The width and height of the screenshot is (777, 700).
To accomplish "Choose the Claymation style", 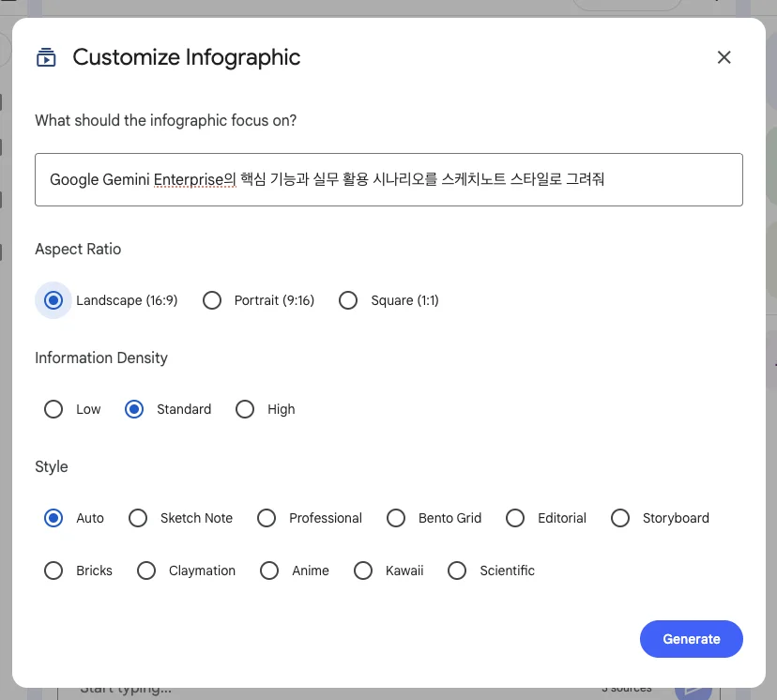I will pyautogui.click(x=146, y=571).
